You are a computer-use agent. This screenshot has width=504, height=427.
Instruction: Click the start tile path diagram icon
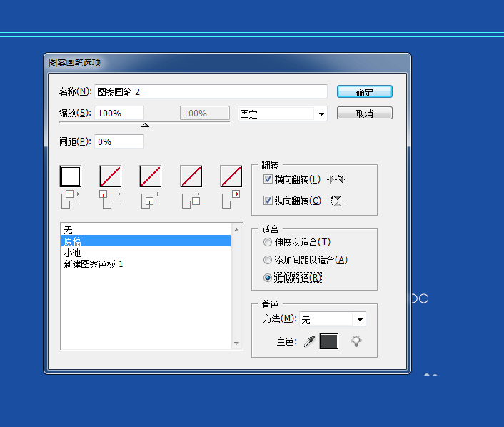point(191,200)
